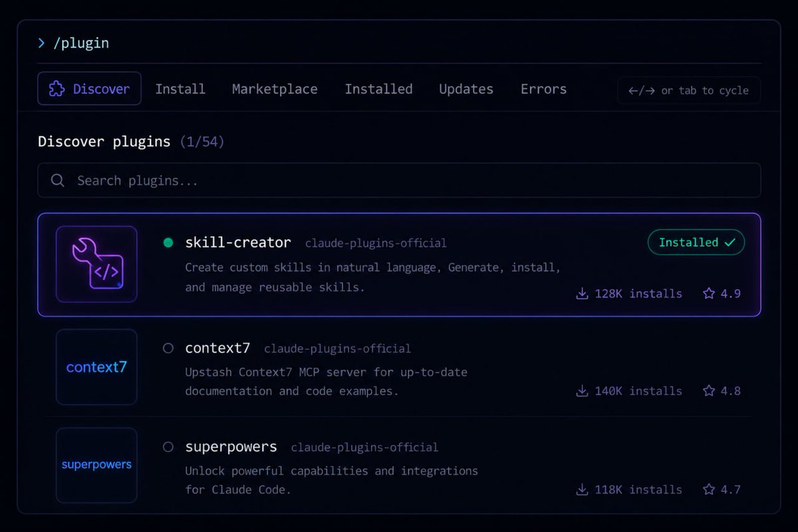Click claude-plugins-official next to superpowers
The image size is (798, 532).
(x=364, y=448)
